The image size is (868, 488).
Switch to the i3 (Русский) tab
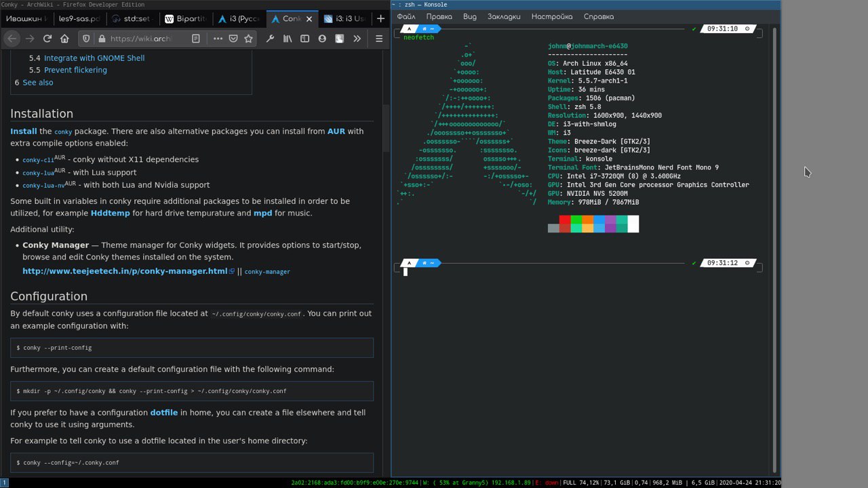tap(238, 18)
